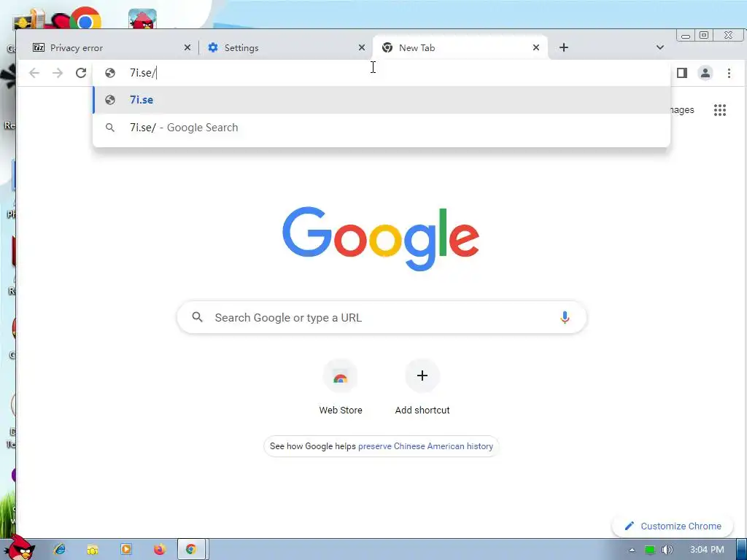Click the browser back arrow
747x560 pixels.
tap(34, 73)
